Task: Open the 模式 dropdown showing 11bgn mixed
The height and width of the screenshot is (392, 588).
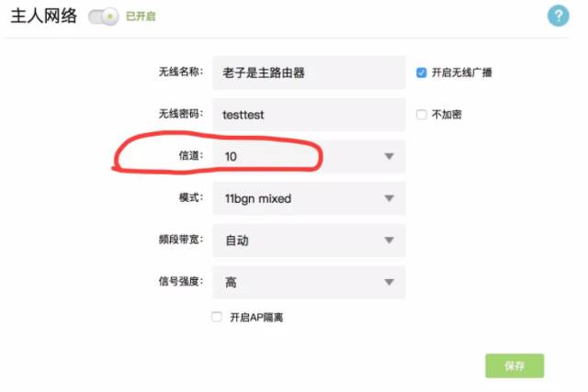Action: (x=309, y=198)
